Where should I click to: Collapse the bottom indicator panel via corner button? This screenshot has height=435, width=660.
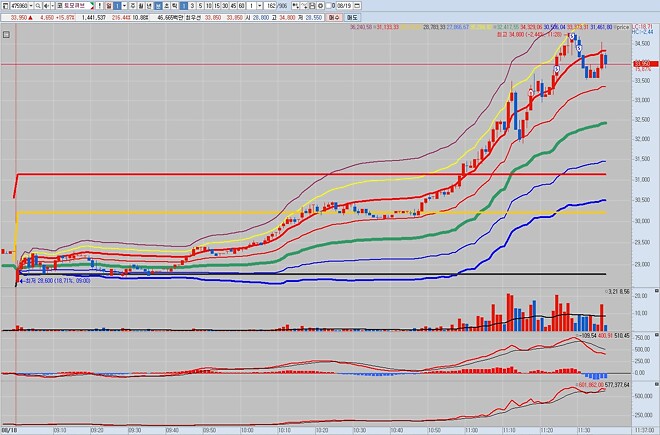tap(657, 384)
